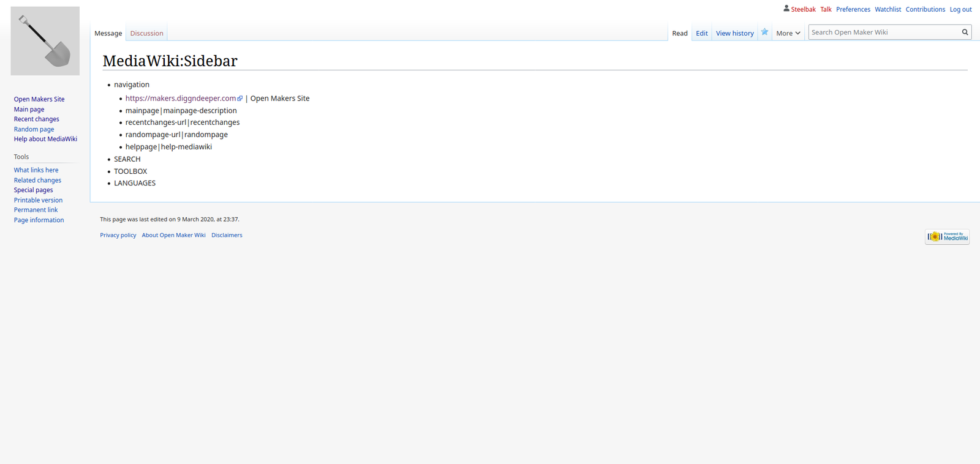Click the Tools sidebar heading
980x464 pixels.
(x=21, y=157)
